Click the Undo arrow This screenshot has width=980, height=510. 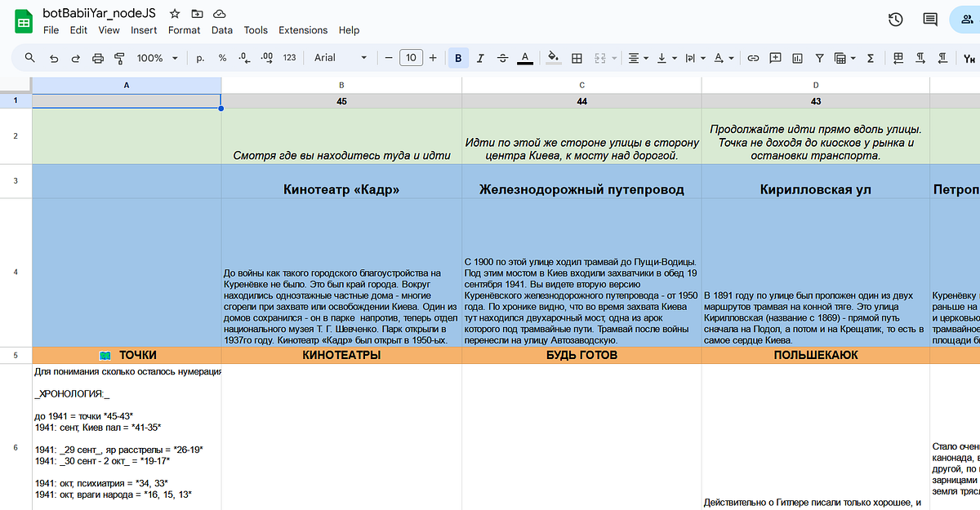(54, 58)
